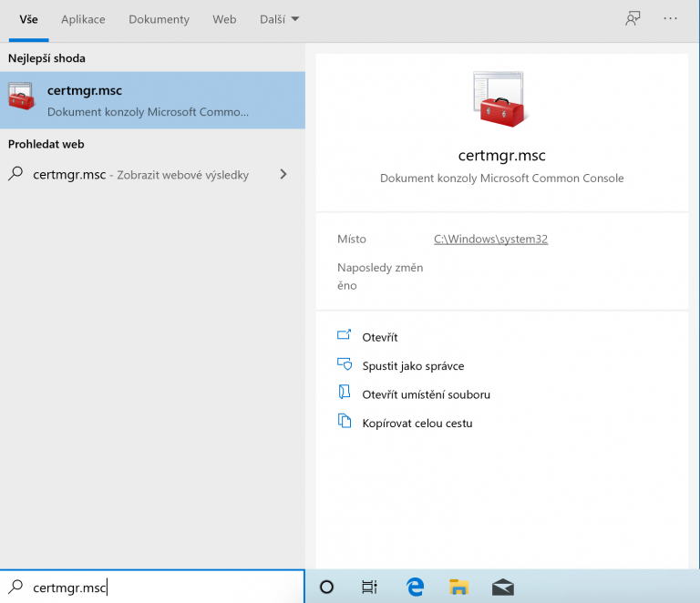The height and width of the screenshot is (603, 700).
Task: Click the magnifier icon beside web suggestion
Action: pyautogui.click(x=15, y=174)
